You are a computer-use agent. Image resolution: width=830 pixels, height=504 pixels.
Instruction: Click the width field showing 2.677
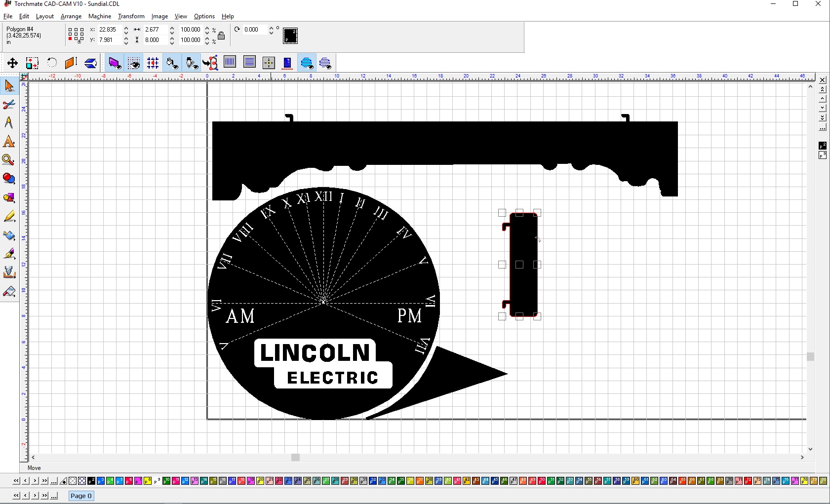(x=156, y=30)
